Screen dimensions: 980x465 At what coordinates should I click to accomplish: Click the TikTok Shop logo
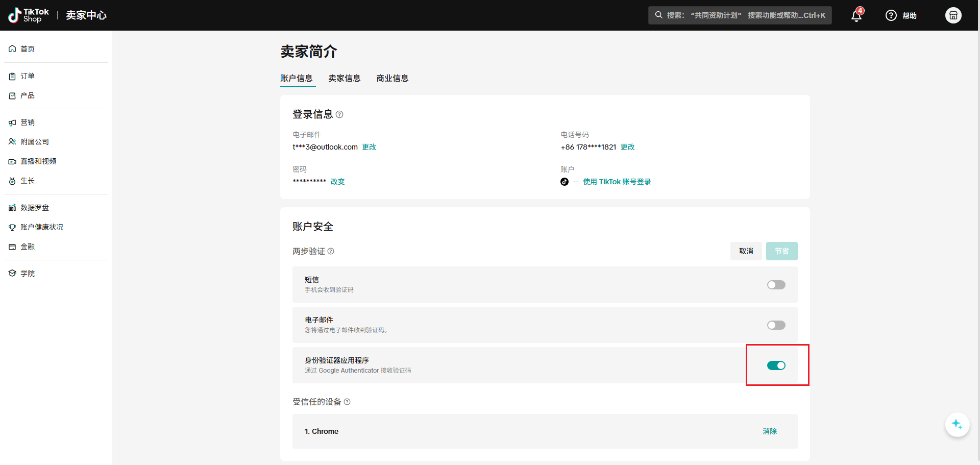click(x=29, y=15)
